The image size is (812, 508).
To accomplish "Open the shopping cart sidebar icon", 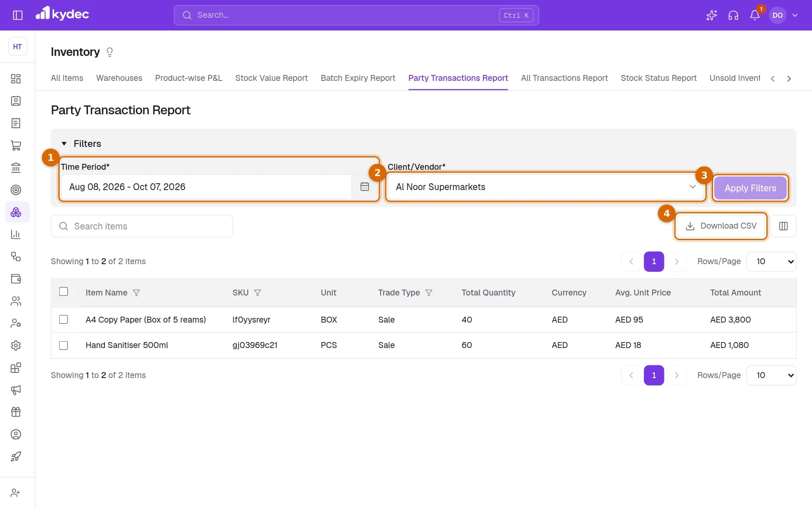I will click(x=16, y=145).
